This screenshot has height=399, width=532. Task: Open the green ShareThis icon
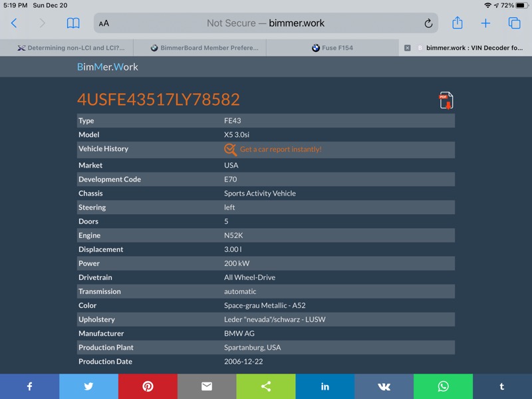(x=266, y=386)
